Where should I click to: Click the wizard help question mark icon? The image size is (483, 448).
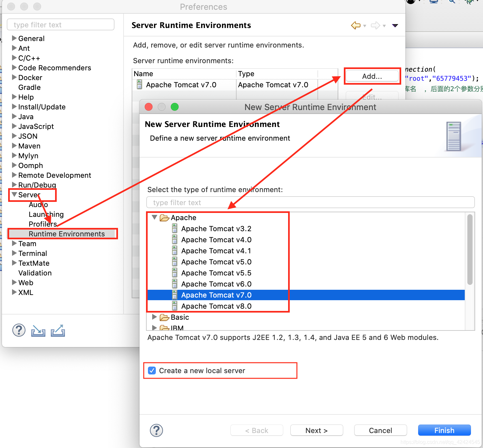coord(156,430)
